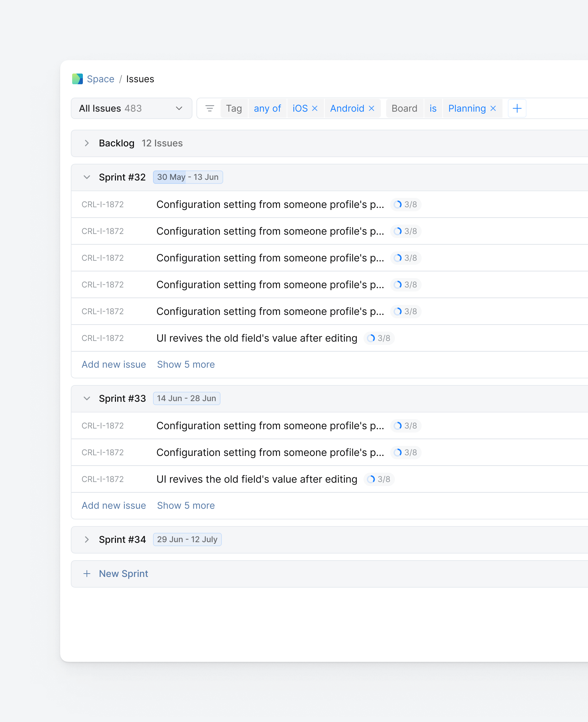Remove the Android tag filter
This screenshot has width=588, height=722.
point(372,108)
